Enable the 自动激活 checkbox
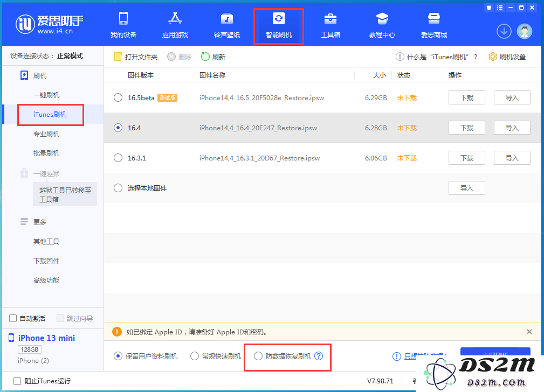Screen dimensions: 544x392 click(13, 318)
